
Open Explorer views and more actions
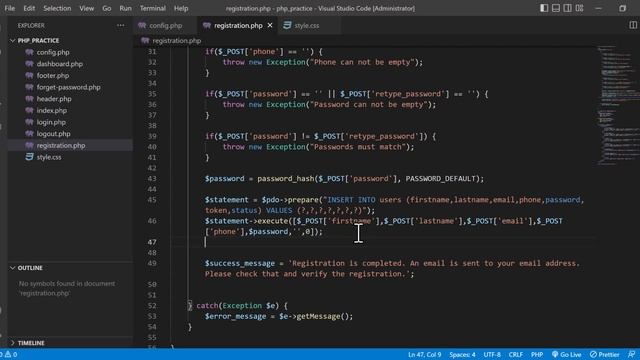pos(120,25)
